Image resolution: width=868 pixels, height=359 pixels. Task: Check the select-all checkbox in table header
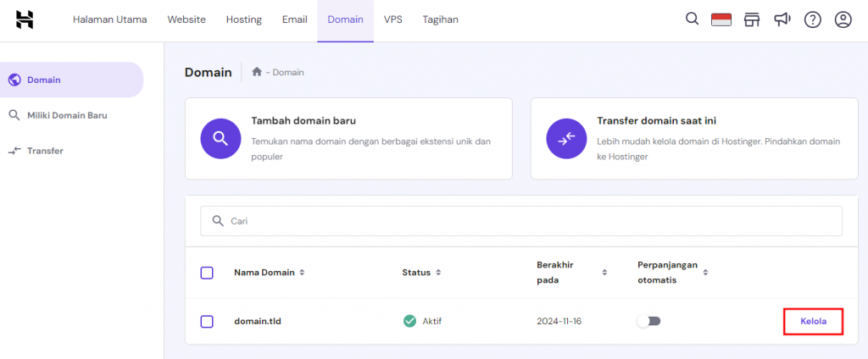207,273
